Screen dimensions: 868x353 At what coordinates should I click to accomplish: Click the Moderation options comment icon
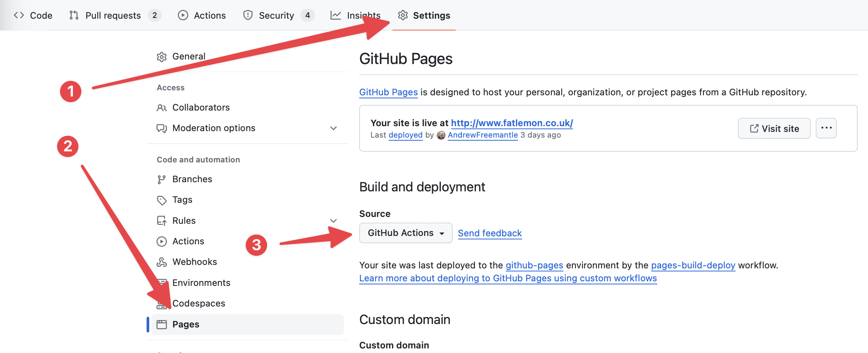click(x=161, y=128)
